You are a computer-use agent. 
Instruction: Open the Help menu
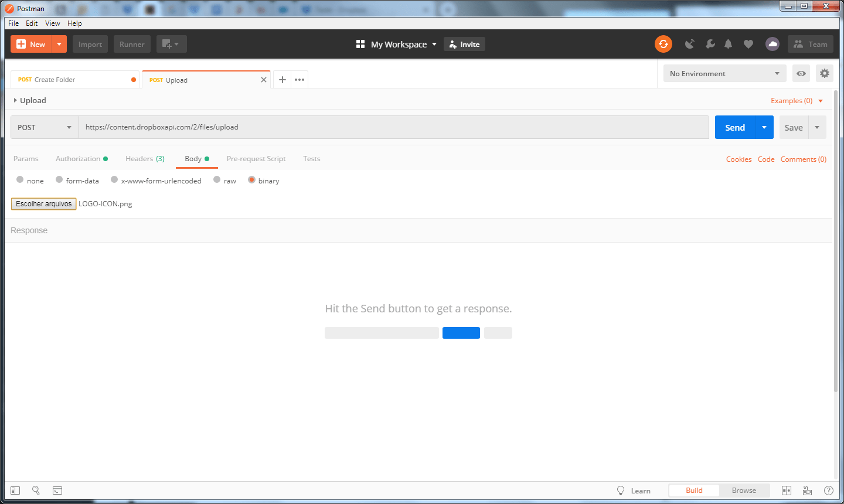pyautogui.click(x=74, y=23)
